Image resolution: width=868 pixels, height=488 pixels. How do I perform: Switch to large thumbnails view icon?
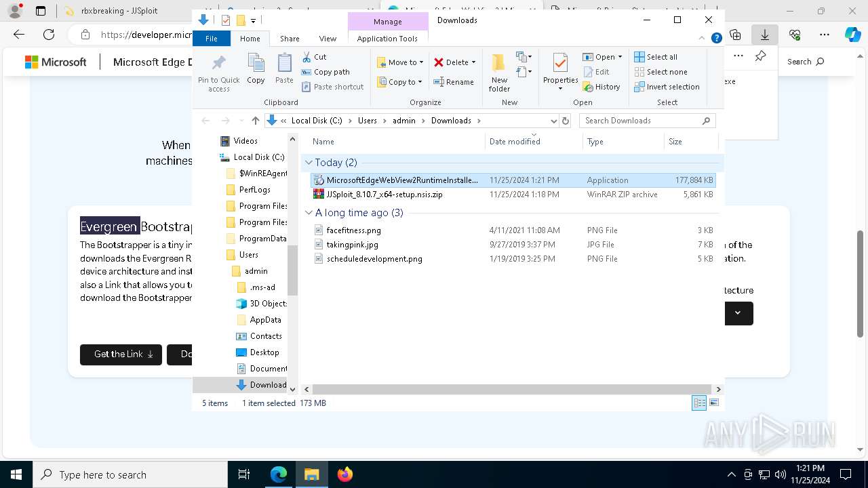click(x=713, y=403)
